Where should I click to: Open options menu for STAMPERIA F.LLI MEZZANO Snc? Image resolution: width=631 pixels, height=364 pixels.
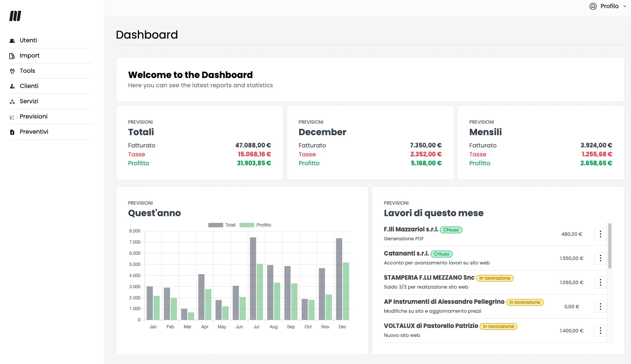tap(601, 282)
